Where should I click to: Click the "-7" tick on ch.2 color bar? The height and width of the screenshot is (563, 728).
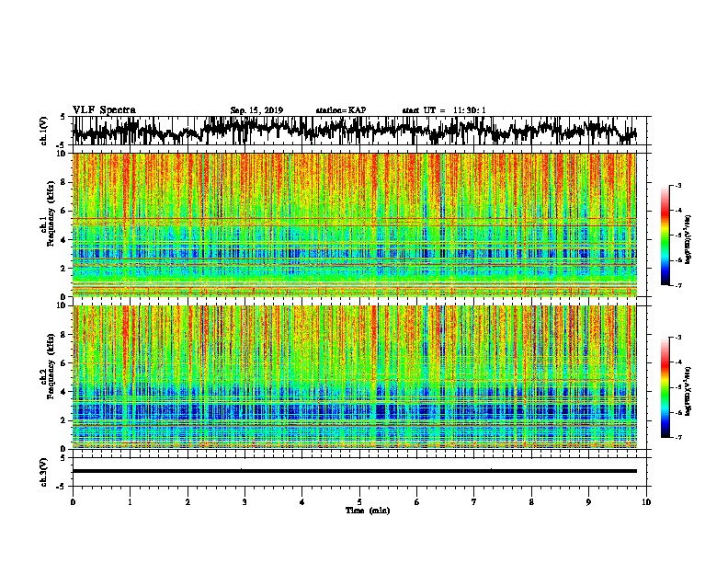coord(677,437)
